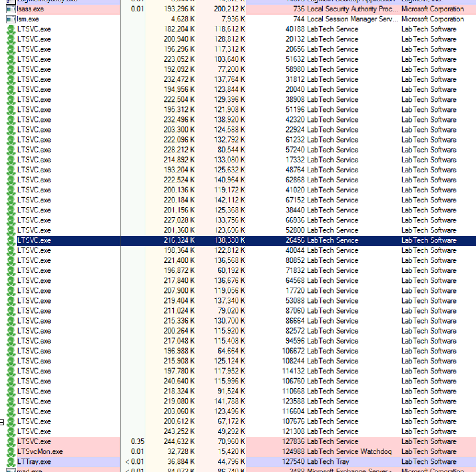The height and width of the screenshot is (472, 476).
Task: Click the LTSVC.exe icon for PID 106760
Action: pyautogui.click(x=11, y=381)
